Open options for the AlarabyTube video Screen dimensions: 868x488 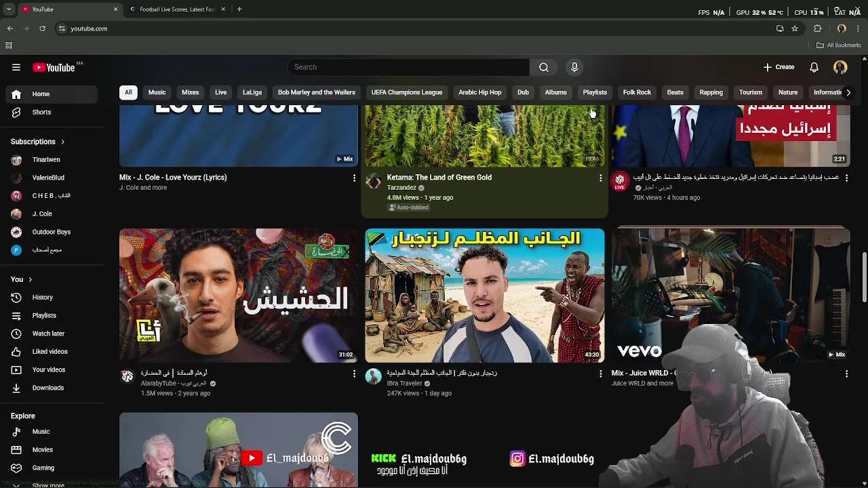pyautogui.click(x=354, y=373)
